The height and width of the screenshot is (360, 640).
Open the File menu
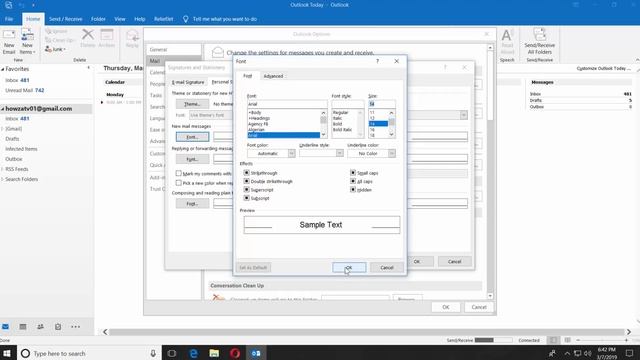[9, 19]
